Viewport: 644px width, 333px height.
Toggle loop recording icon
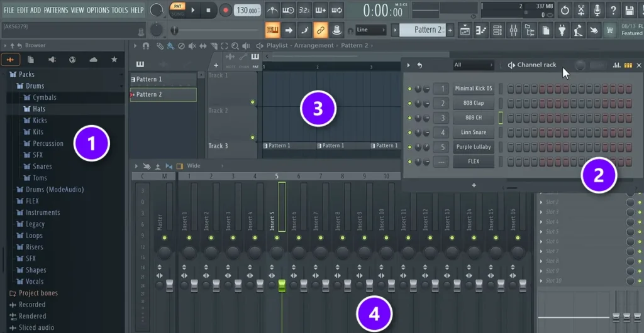337,10
